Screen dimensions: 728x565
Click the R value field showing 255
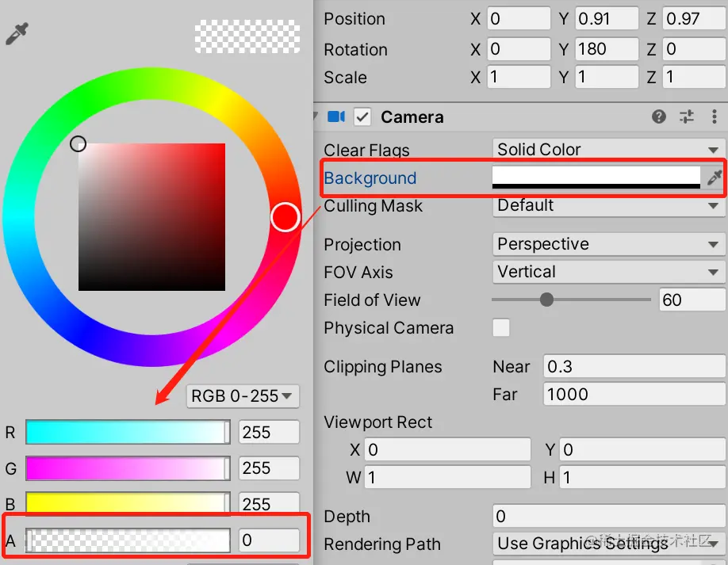point(269,433)
